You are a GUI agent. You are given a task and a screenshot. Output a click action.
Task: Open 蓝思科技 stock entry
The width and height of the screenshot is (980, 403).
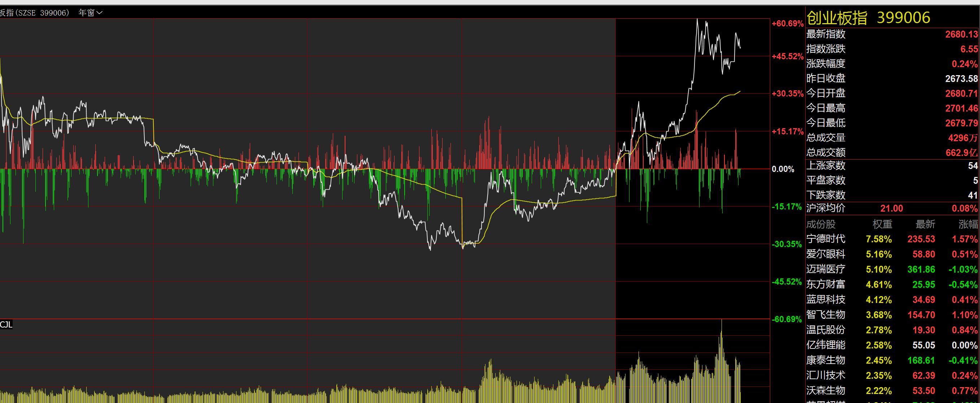pos(826,299)
